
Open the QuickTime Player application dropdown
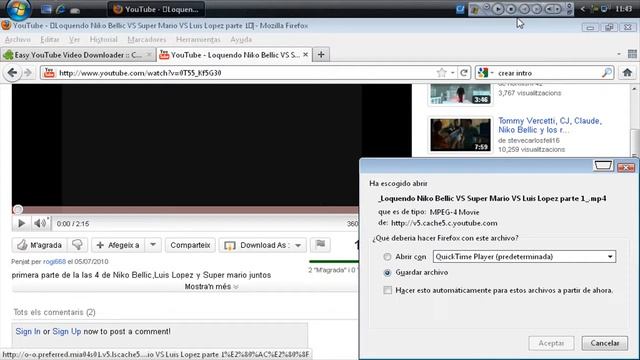(524, 256)
